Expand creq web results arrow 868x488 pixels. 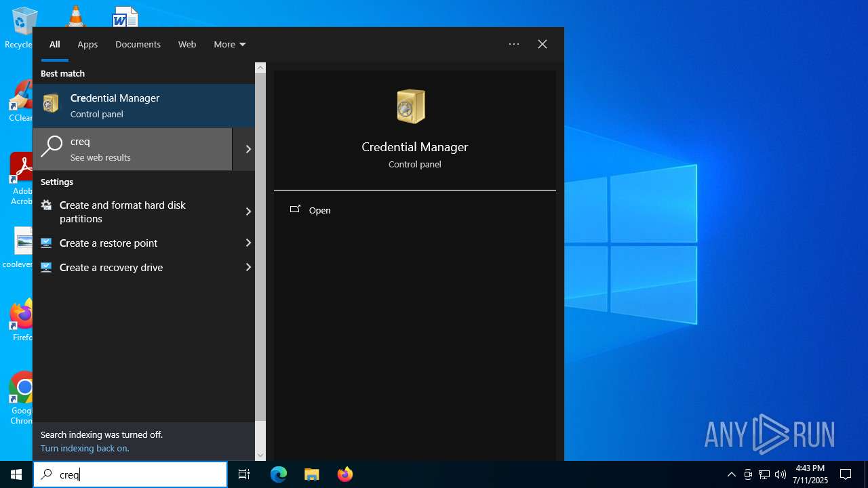point(248,149)
